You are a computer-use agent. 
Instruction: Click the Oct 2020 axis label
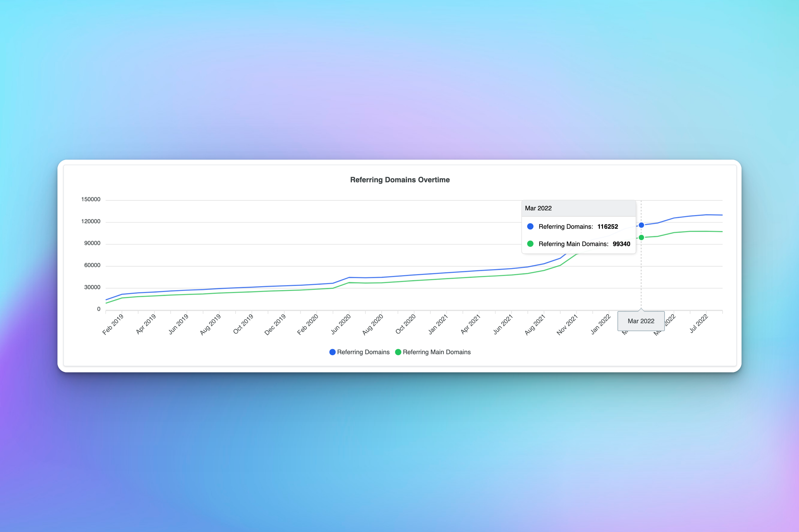(x=406, y=324)
